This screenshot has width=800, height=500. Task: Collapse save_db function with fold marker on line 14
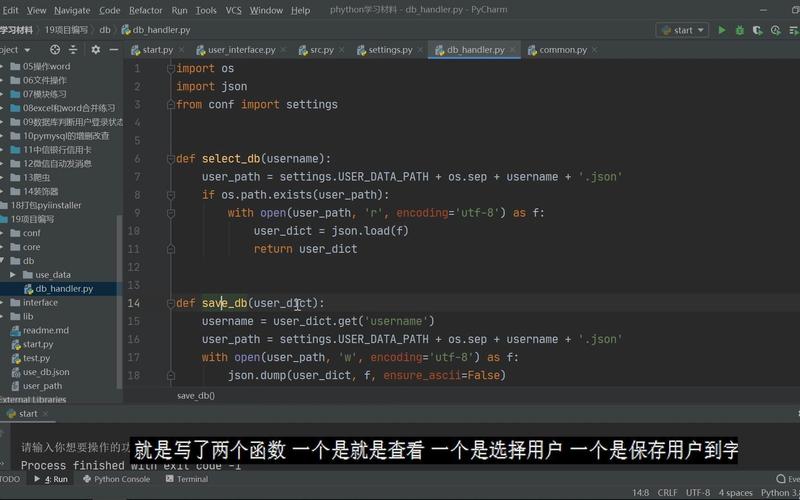coord(171,304)
